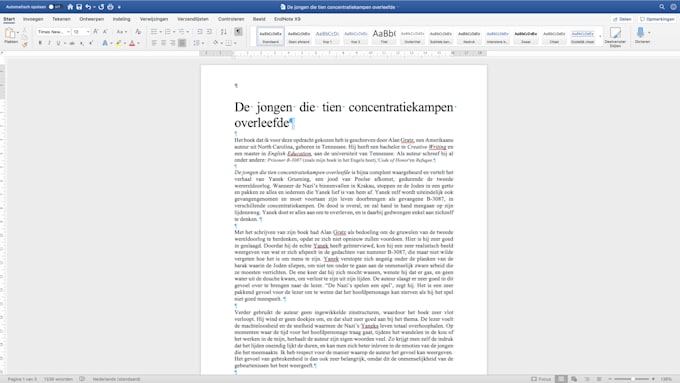Click the sort A-Z icon
The height and width of the screenshot is (383, 680).
coord(224,32)
